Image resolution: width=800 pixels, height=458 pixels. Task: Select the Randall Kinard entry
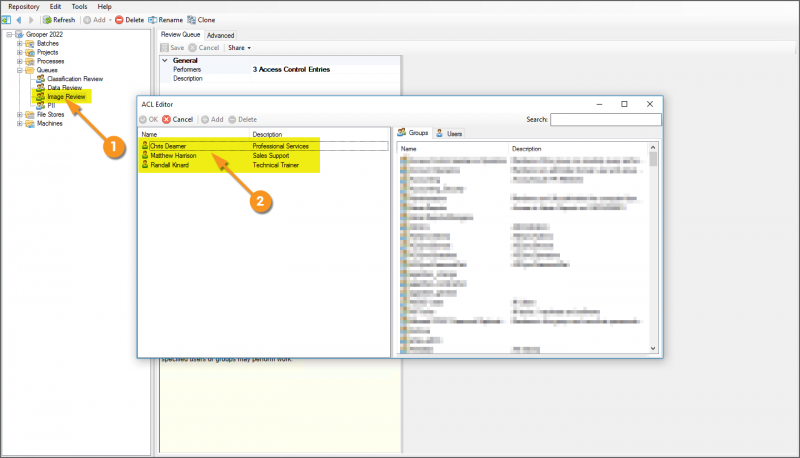(x=169, y=165)
